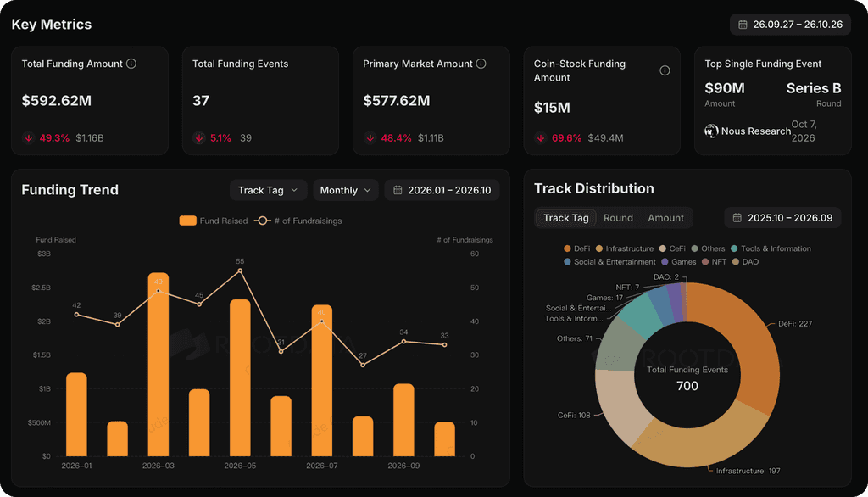The height and width of the screenshot is (497, 868).
Task: Click the Nous Research logo icon
Action: pyautogui.click(x=711, y=131)
